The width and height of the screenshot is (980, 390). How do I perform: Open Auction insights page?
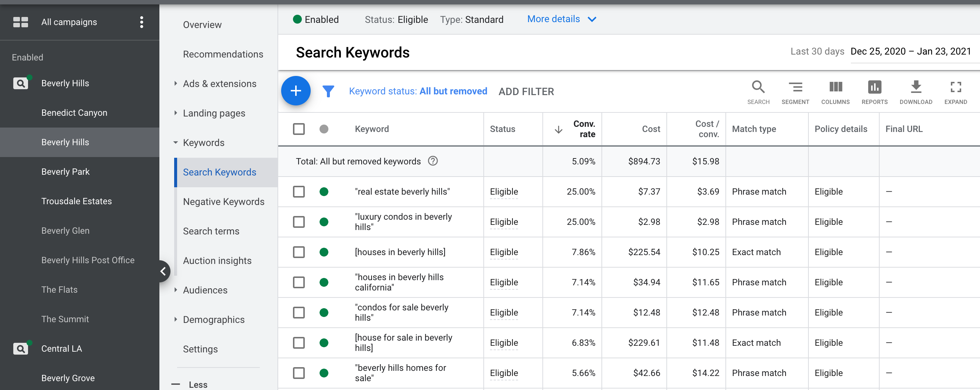coord(217,260)
